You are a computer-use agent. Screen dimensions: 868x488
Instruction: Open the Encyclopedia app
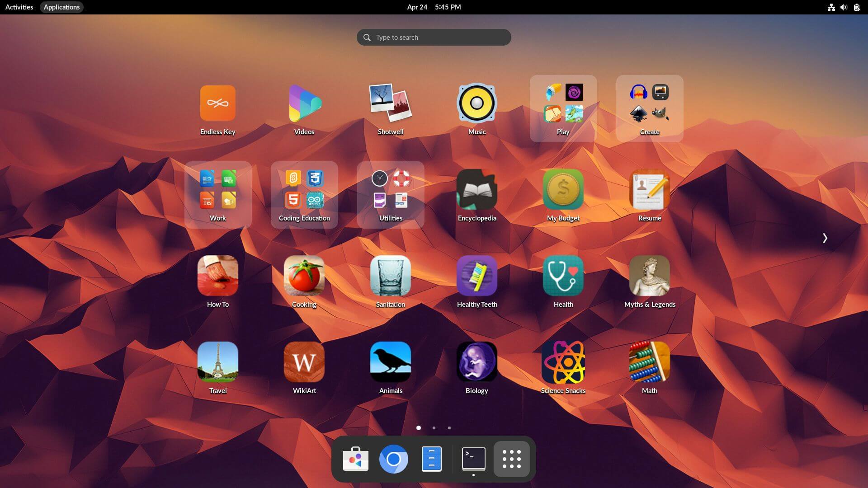[476, 190]
